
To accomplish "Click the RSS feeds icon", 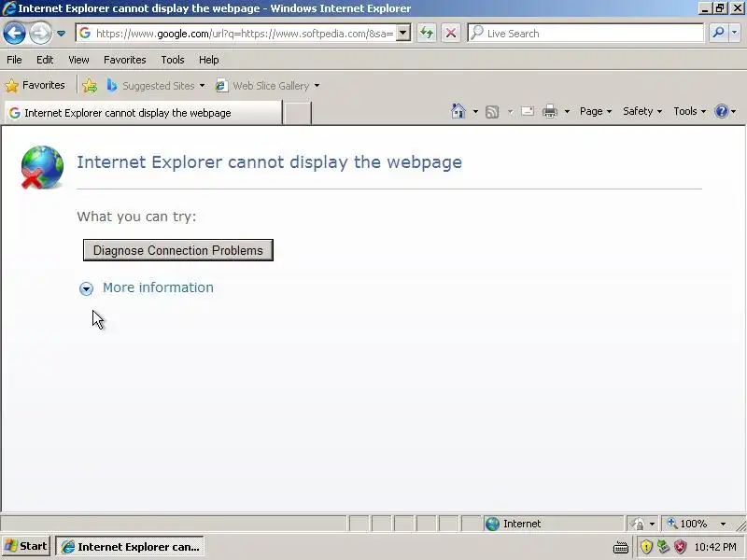I will point(492,111).
